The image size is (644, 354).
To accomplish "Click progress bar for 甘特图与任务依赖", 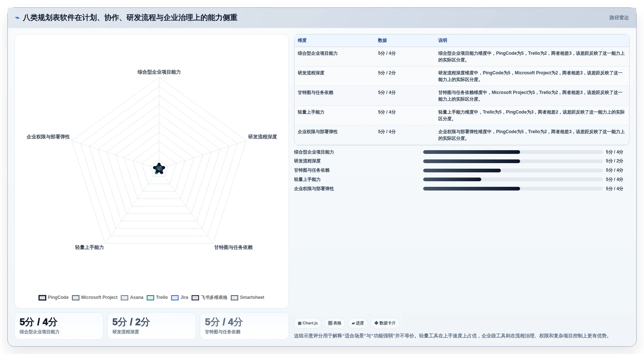I will (x=513, y=171).
